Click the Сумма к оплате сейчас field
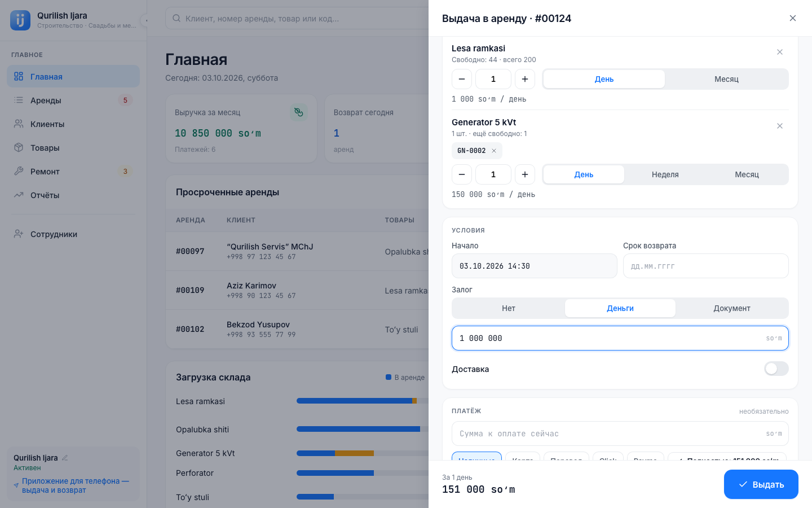Screen dimensions: 812x508 pos(620,433)
